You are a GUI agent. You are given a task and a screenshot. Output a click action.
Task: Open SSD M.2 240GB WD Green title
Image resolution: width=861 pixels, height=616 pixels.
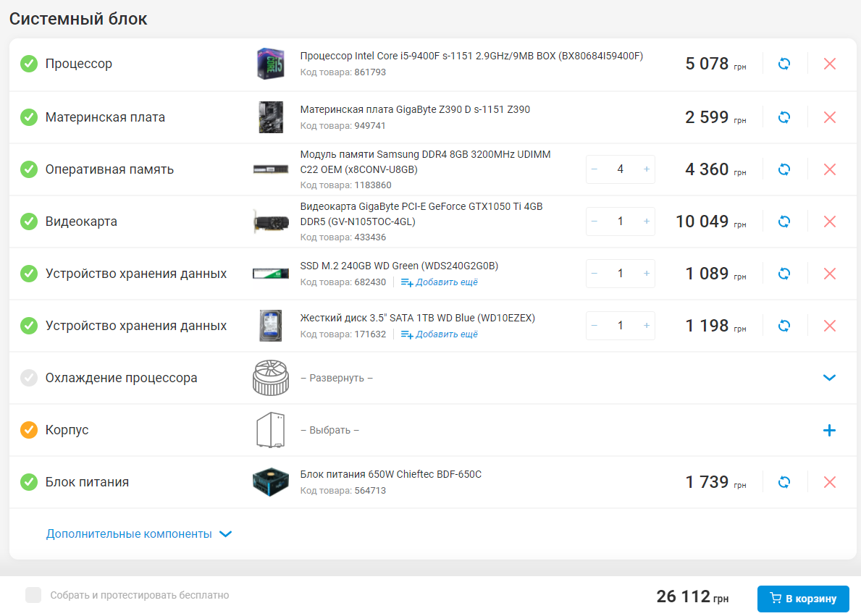[x=399, y=266]
